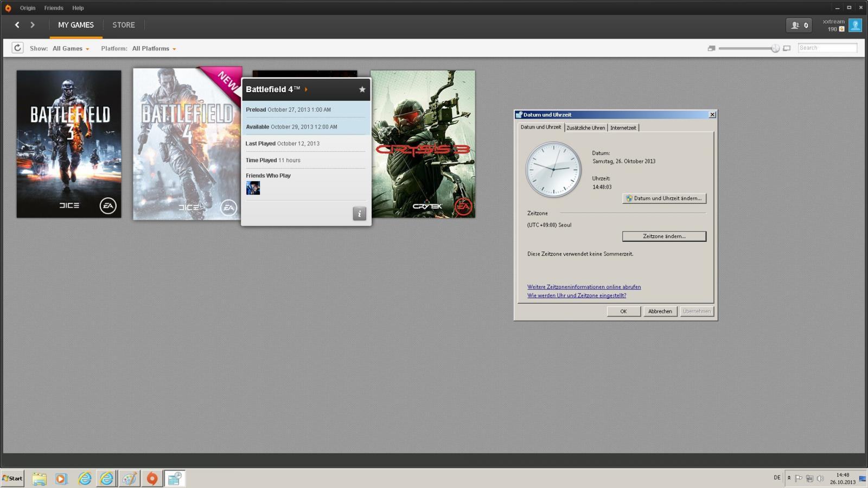Switch to Internetzeit tab
Screen dimensions: 868x488
(x=623, y=128)
